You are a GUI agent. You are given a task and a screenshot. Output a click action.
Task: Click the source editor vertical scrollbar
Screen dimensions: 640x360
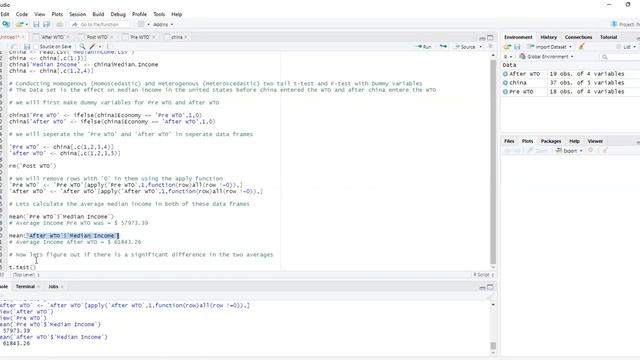[x=493, y=161]
